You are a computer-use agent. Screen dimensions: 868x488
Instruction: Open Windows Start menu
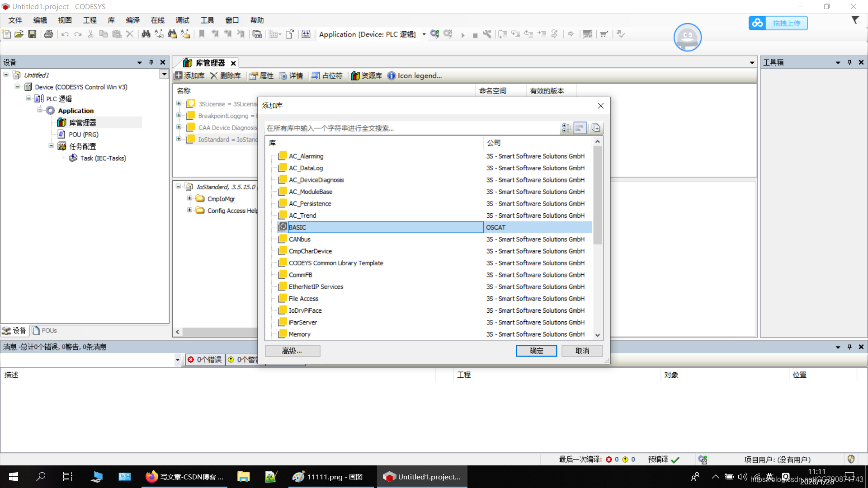tap(14, 477)
